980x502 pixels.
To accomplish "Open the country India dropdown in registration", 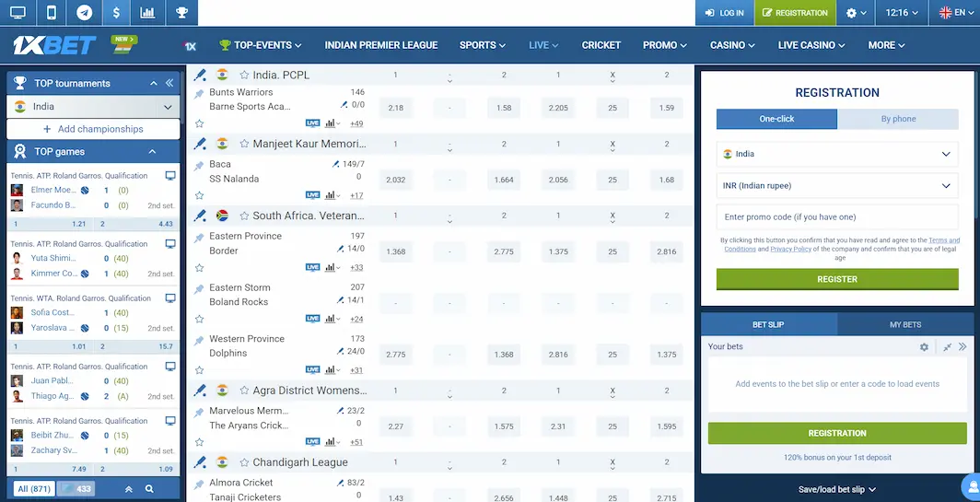I will 837,154.
